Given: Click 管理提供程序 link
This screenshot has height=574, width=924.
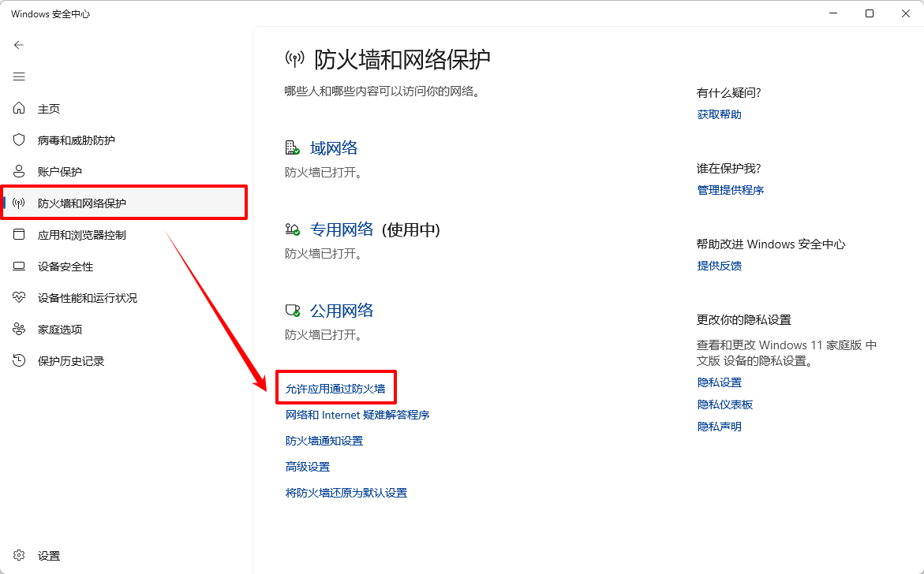Looking at the screenshot, I should click(730, 189).
